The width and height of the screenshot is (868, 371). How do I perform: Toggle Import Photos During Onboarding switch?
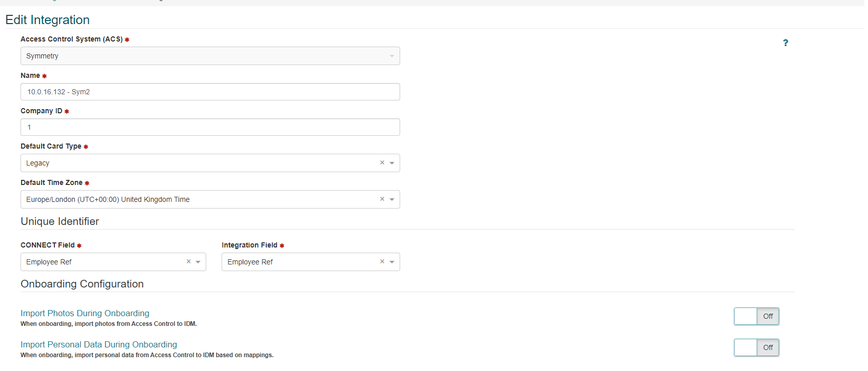coord(756,316)
